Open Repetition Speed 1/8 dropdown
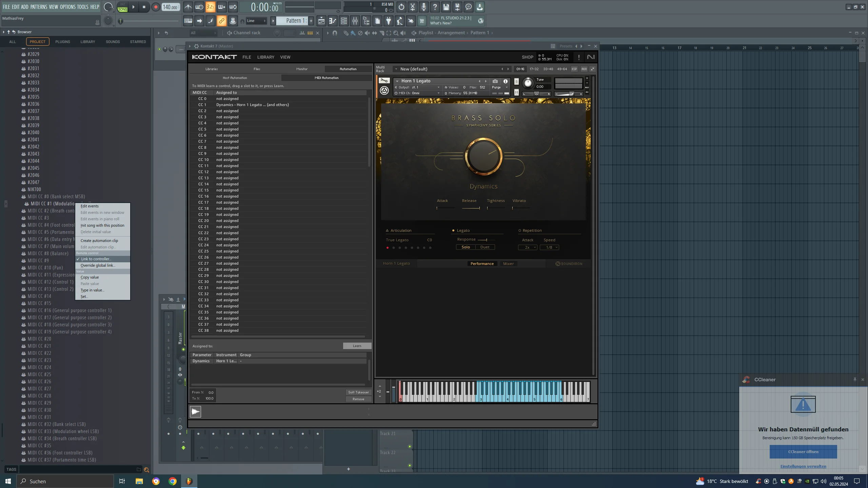868x488 pixels. click(x=549, y=247)
